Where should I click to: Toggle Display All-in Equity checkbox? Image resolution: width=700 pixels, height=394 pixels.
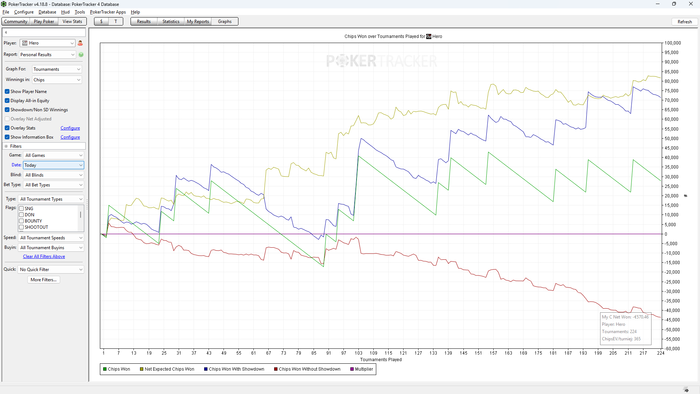[7, 100]
